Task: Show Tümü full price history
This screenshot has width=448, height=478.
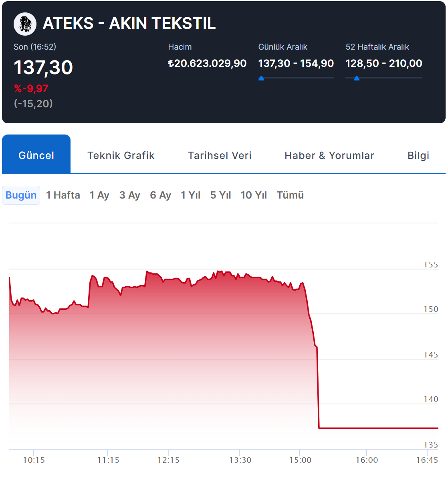Action: [290, 195]
